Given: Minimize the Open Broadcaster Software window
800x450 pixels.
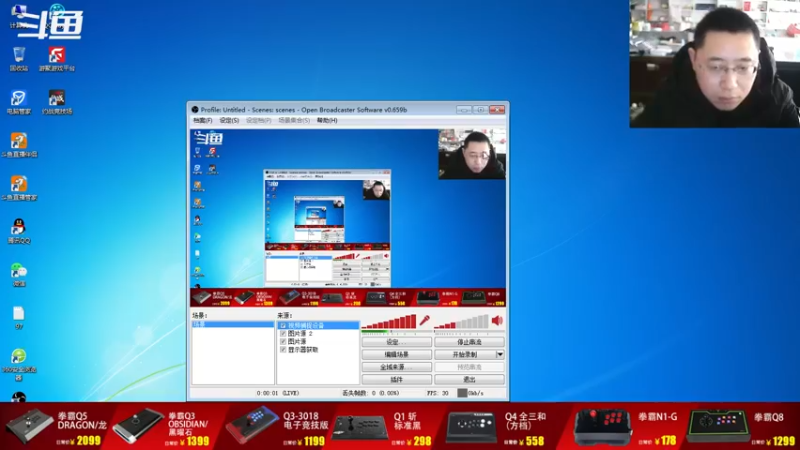Looking at the screenshot, I should (x=464, y=110).
